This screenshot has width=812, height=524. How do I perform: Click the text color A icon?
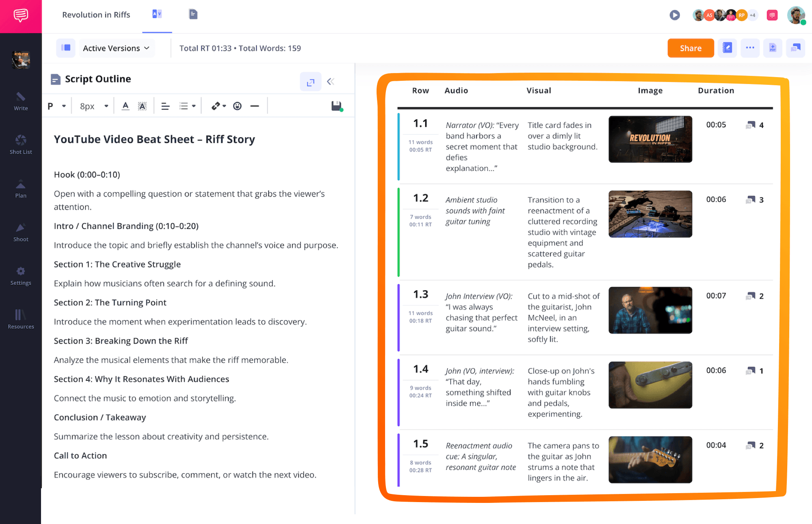(126, 106)
